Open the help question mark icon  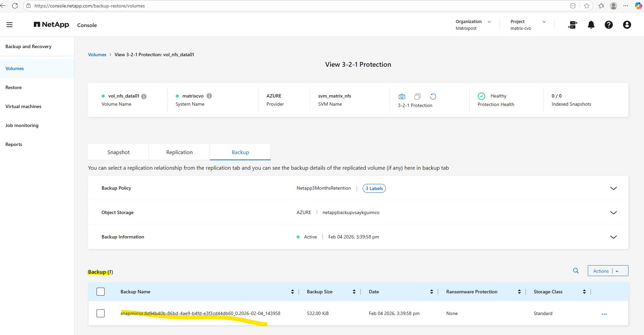pos(608,25)
